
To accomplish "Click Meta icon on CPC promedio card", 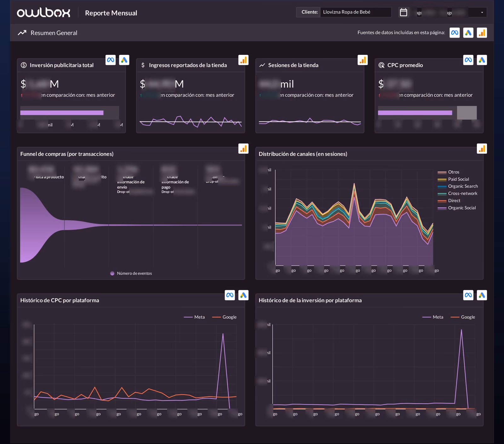I will tap(468, 60).
